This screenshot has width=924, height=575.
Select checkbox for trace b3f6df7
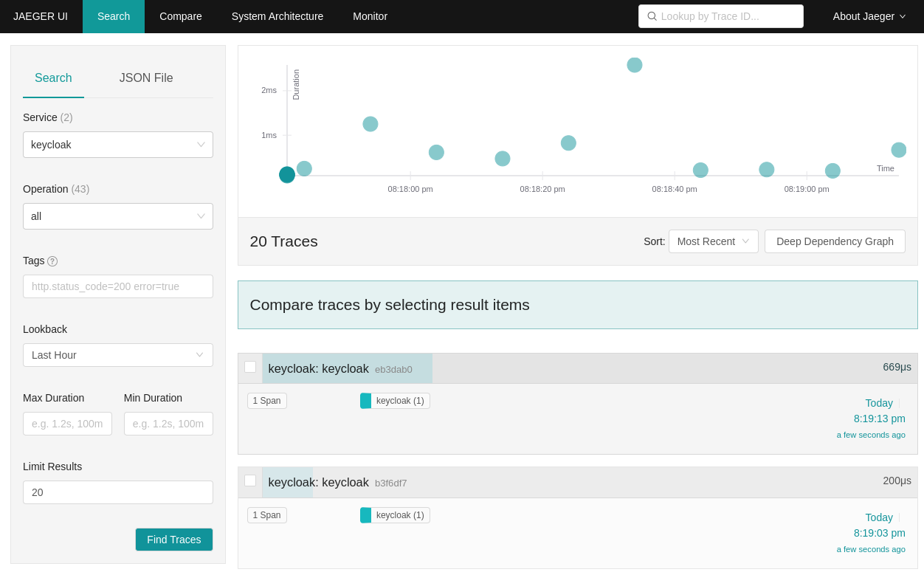tap(250, 481)
